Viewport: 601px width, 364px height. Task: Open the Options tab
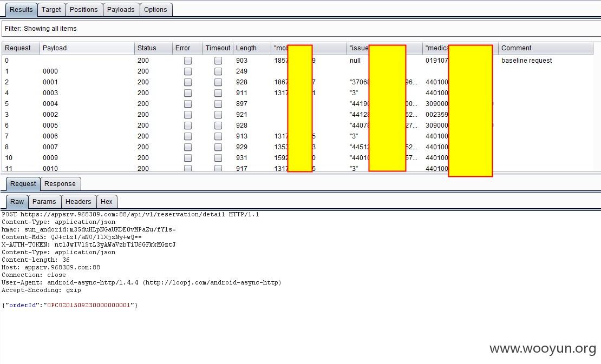(x=155, y=10)
